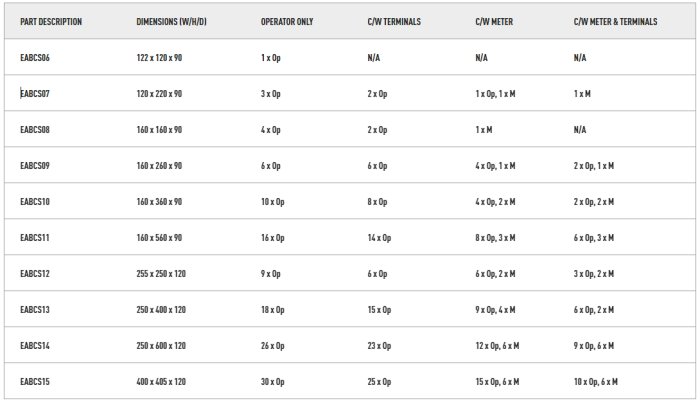700x403 pixels.
Task: Select part EABCS10 in the table
Action: pos(35,202)
